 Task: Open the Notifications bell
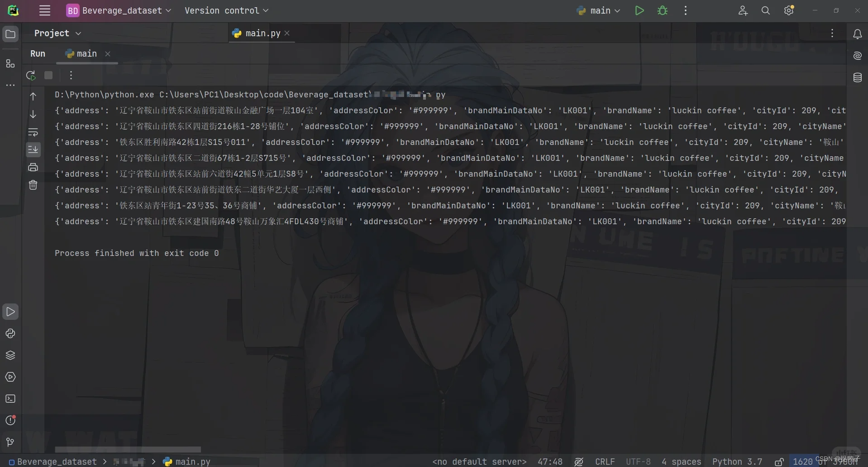(857, 34)
